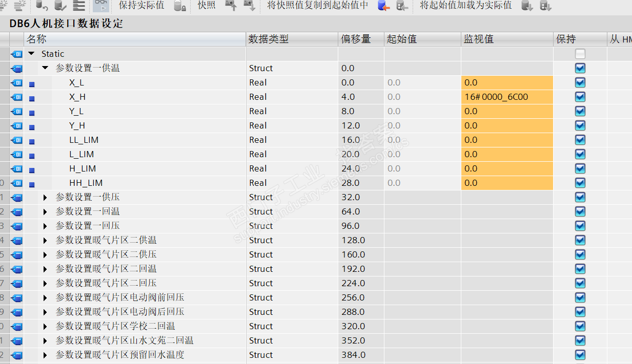This screenshot has width=632, height=364.
Task: Expand the 参数设置暖气片区电动阀前回压 struct
Action: coord(45,297)
